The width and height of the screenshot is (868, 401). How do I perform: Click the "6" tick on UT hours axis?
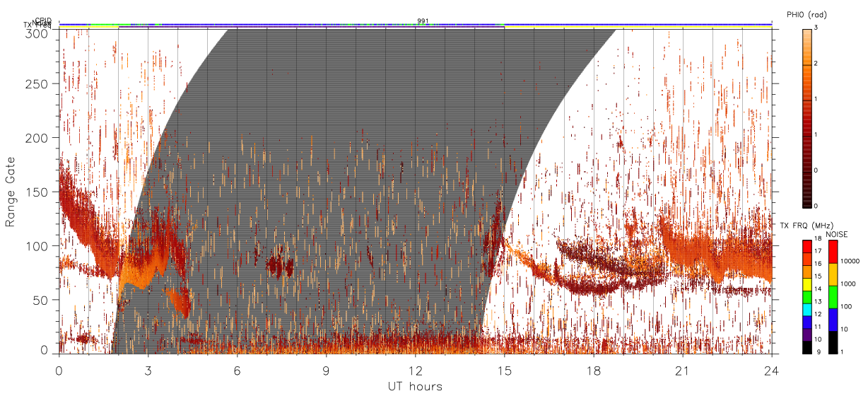coord(237,371)
